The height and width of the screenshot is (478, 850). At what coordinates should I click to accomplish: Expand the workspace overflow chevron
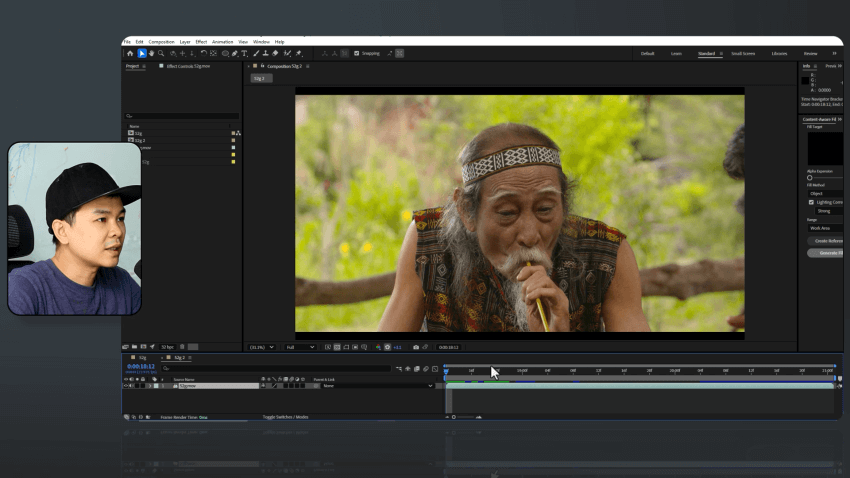[834, 53]
